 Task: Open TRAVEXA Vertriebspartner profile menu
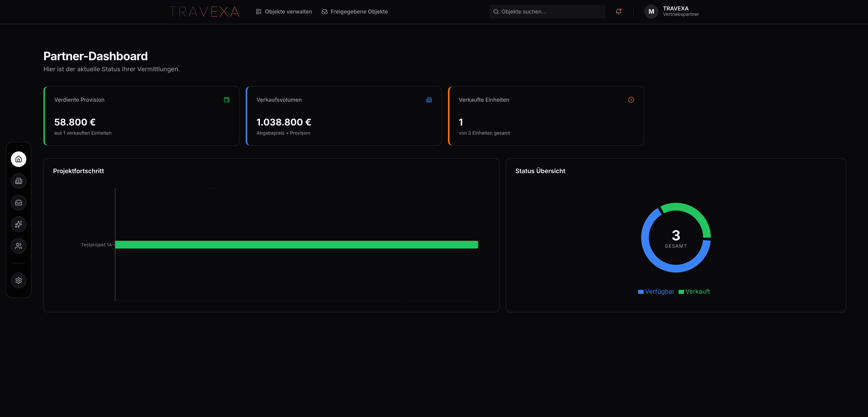tap(681, 12)
